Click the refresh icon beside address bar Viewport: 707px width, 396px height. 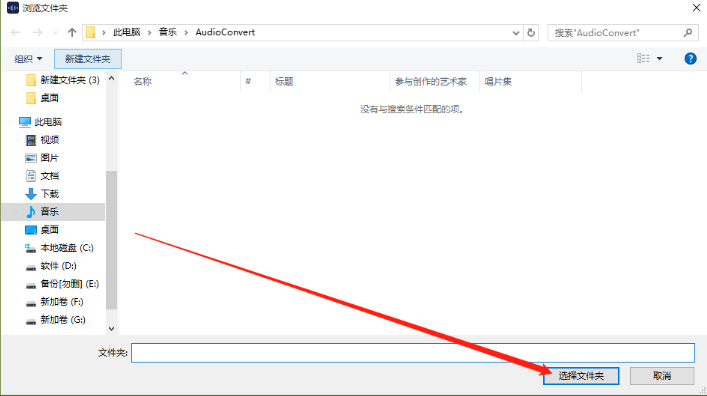coord(531,32)
